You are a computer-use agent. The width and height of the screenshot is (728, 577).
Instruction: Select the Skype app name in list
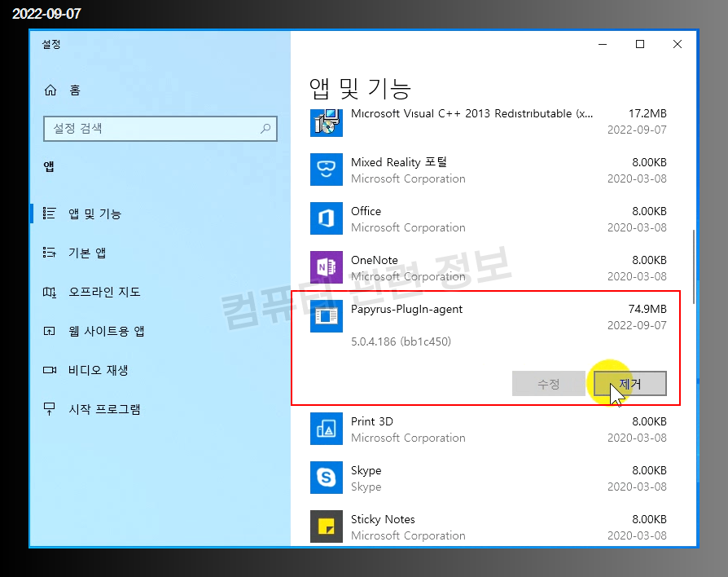click(x=366, y=470)
